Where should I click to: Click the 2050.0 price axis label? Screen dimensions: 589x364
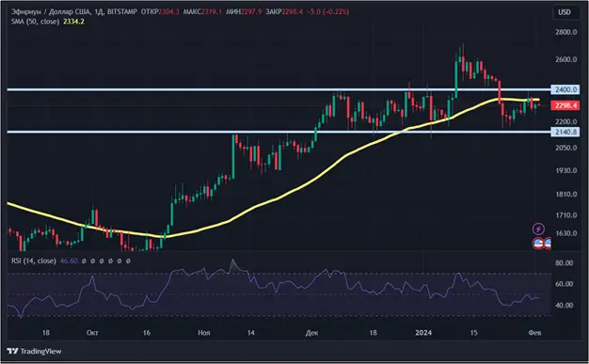[566, 148]
